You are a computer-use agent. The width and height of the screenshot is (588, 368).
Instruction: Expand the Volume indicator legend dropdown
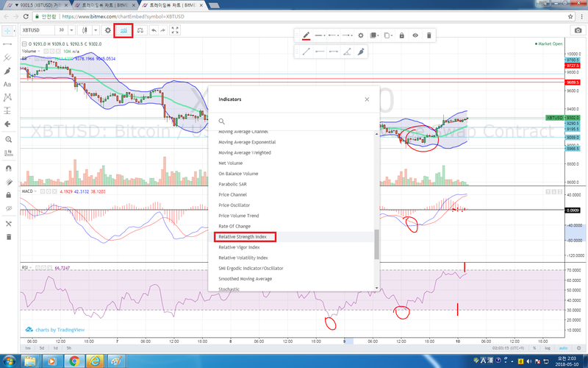pos(39,51)
